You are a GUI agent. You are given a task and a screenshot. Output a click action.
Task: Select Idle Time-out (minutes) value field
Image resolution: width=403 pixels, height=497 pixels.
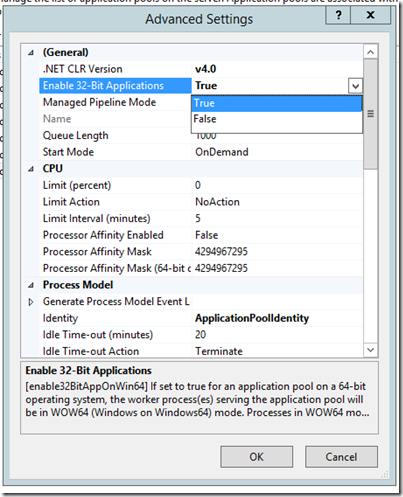pos(277,335)
